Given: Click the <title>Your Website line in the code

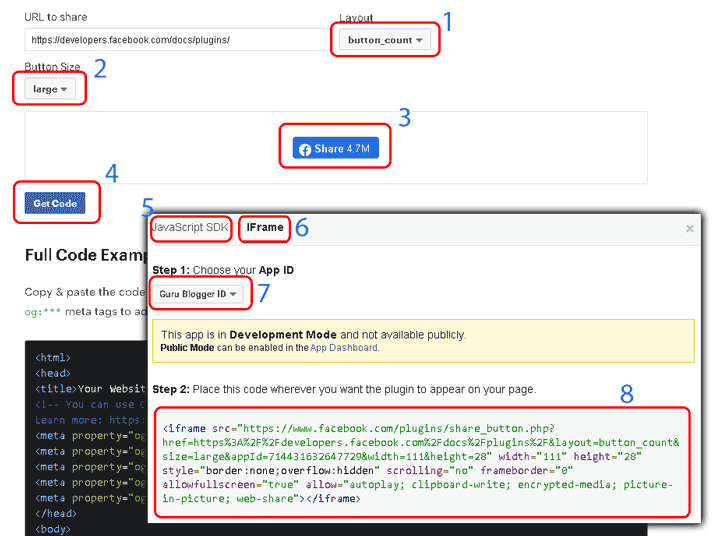Looking at the screenshot, I should tap(90, 389).
